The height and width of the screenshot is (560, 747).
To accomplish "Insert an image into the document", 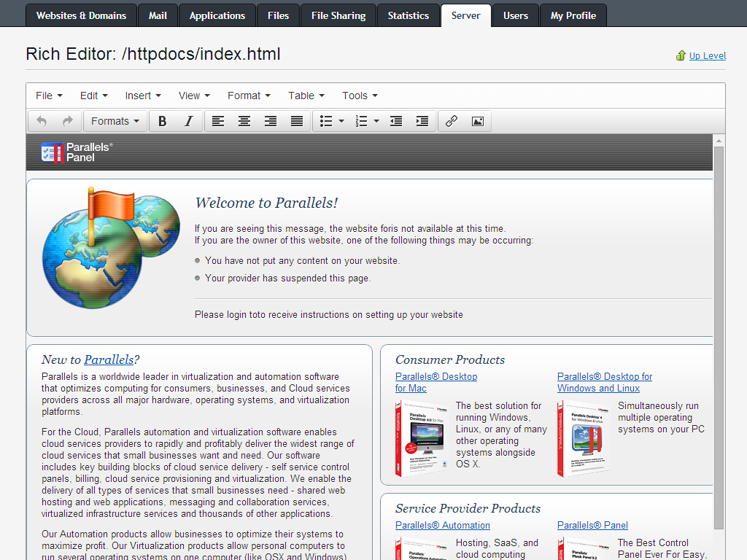I will tap(477, 121).
